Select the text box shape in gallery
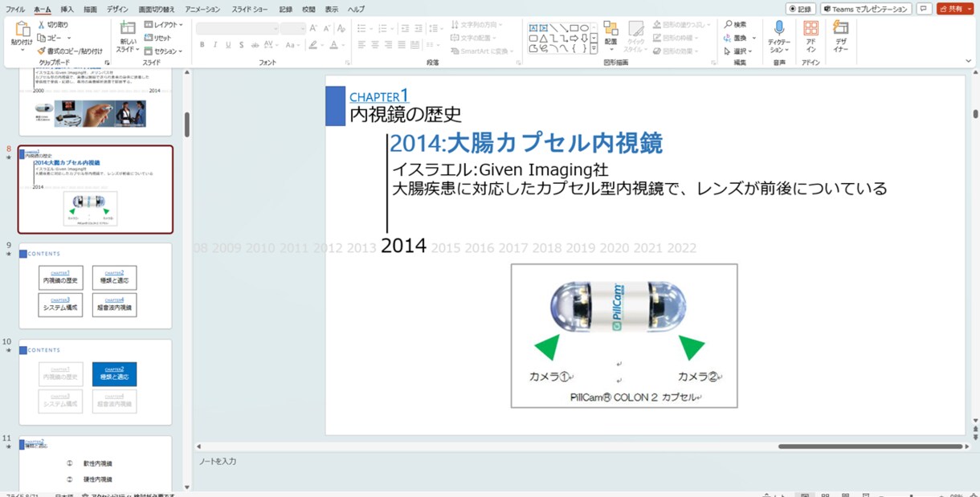The width and height of the screenshot is (980, 497). pyautogui.click(x=533, y=27)
